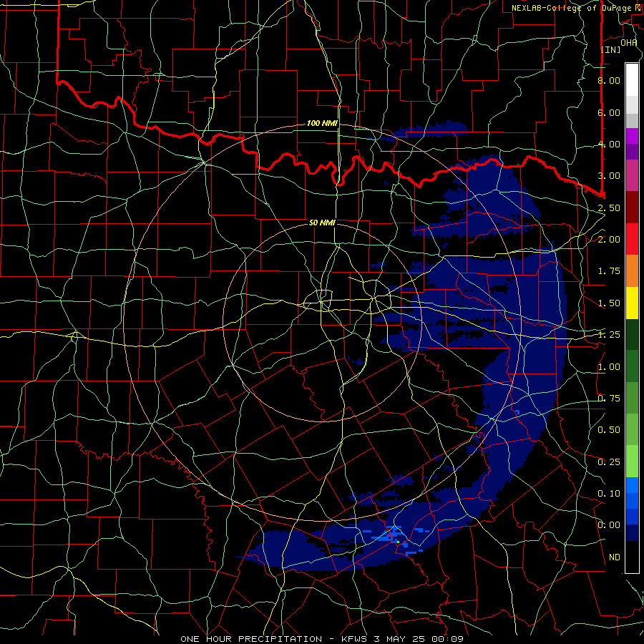
Task: Select the (IN) units label
Action: click(x=611, y=49)
